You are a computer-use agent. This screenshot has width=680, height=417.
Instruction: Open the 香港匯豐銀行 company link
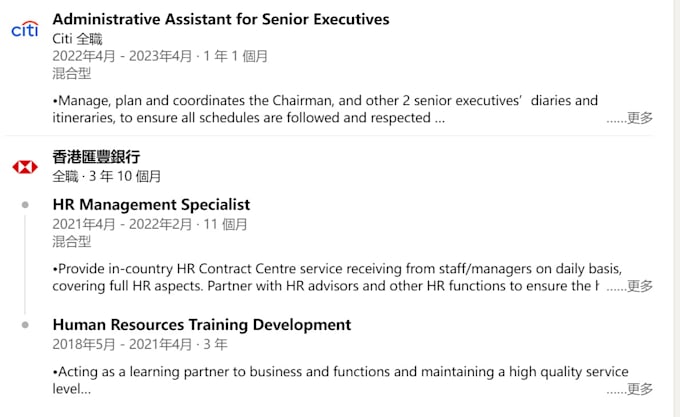pos(96,157)
